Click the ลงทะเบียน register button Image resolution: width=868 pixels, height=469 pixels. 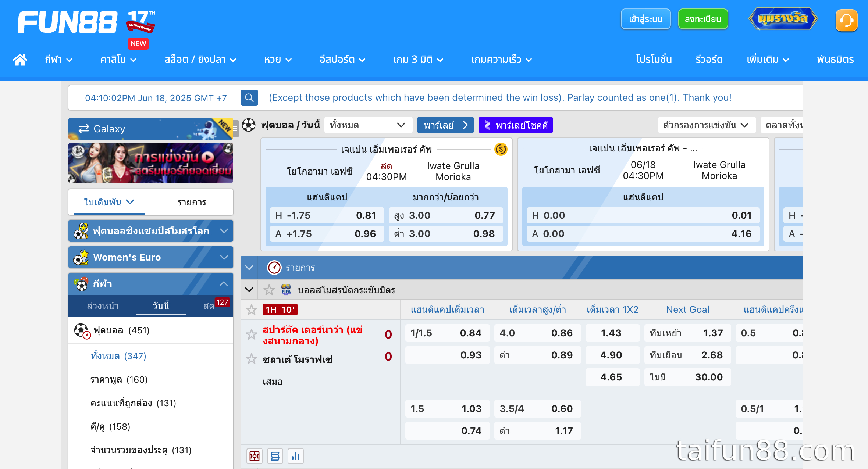703,19
